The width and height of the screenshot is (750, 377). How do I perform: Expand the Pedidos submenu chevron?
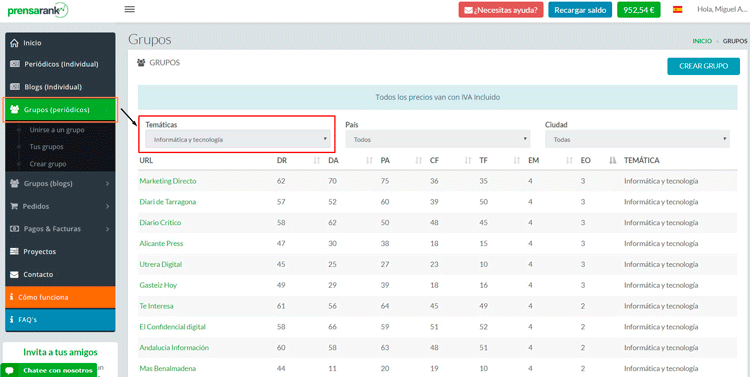[107, 206]
